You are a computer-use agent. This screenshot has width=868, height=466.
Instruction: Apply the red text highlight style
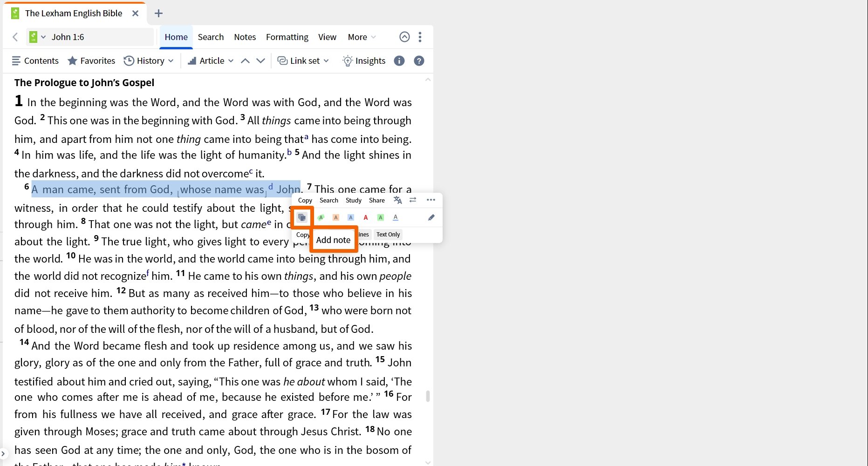tap(366, 217)
